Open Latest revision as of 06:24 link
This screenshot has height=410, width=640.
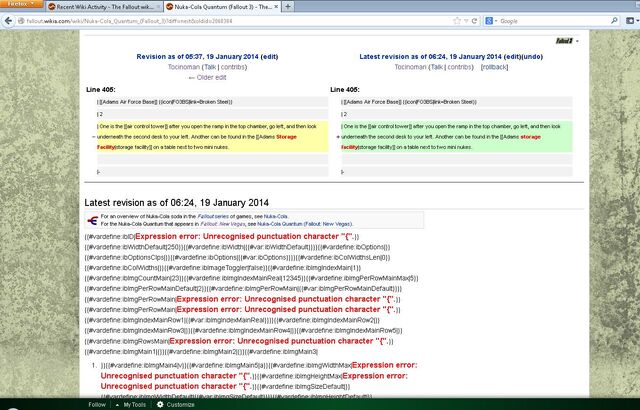click(431, 57)
